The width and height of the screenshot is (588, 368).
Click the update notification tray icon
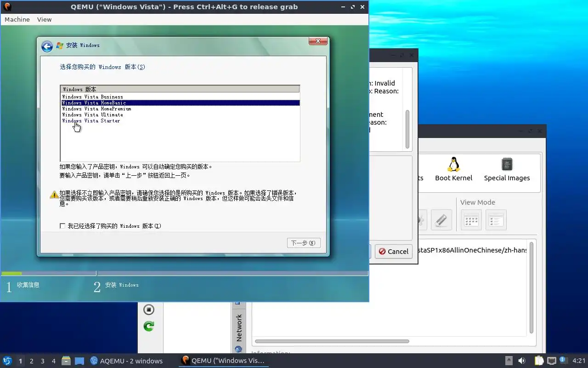[563, 360]
